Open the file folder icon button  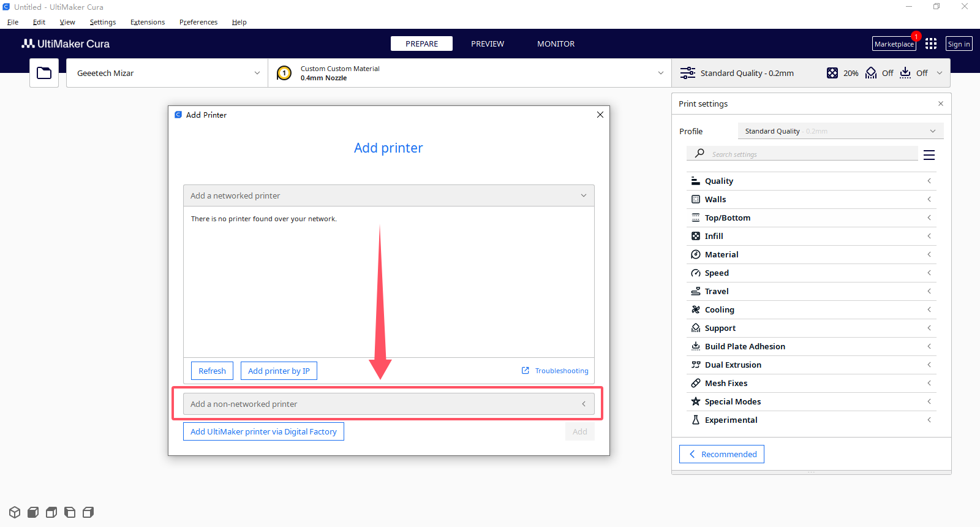44,73
